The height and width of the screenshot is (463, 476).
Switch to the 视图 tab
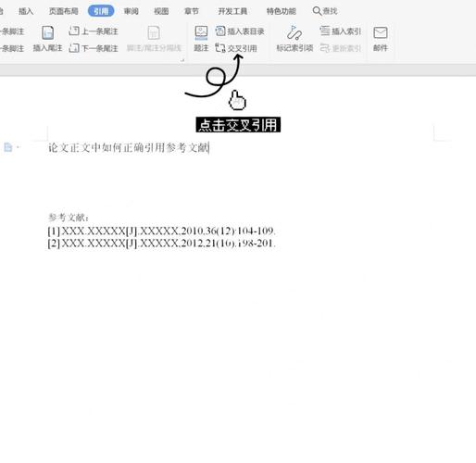[161, 11]
